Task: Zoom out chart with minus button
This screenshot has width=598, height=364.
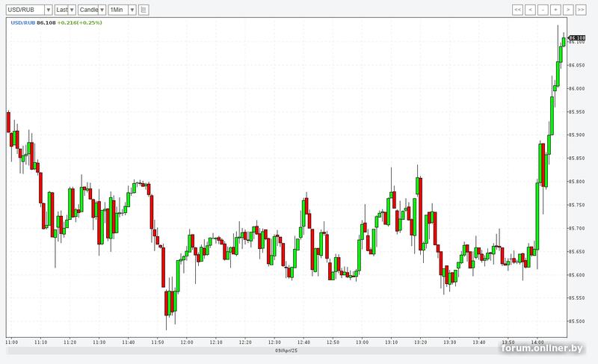Action: (543, 10)
